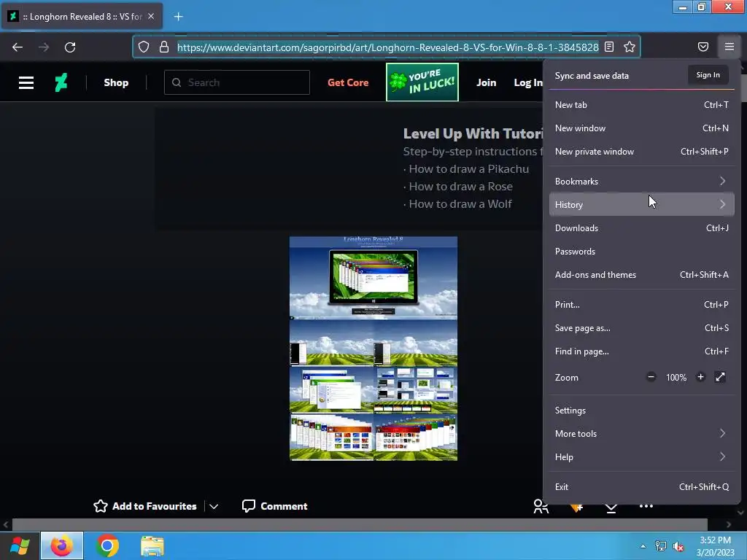Viewport: 747px width, 560px height.
Task: Click the Shop link
Action: 116,82
